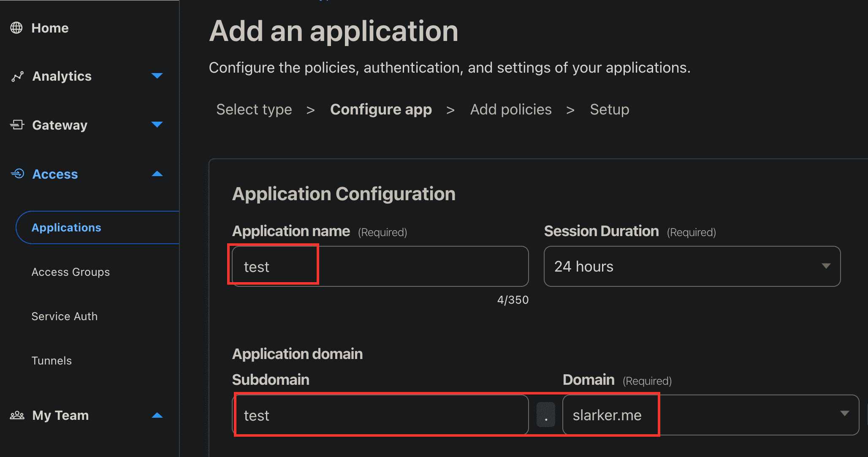Go back to Select type step
Screen dimensions: 868x457
pos(254,110)
